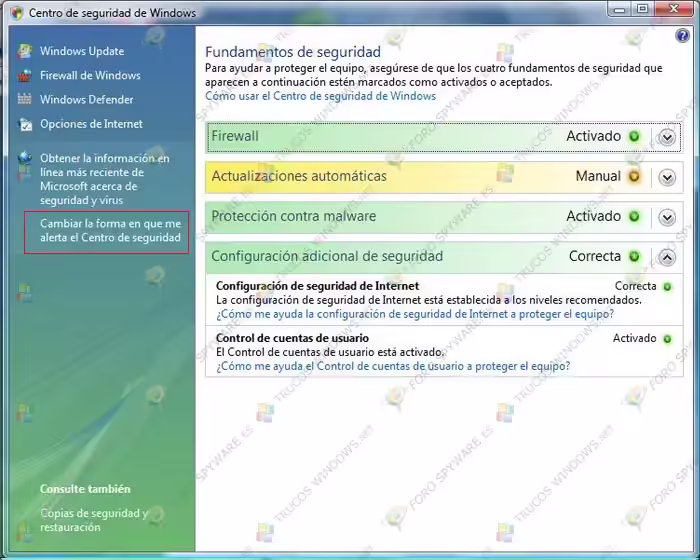Expand the Actualizaciones automáticas section chevron
The width and height of the screenshot is (700, 560).
coord(667,177)
